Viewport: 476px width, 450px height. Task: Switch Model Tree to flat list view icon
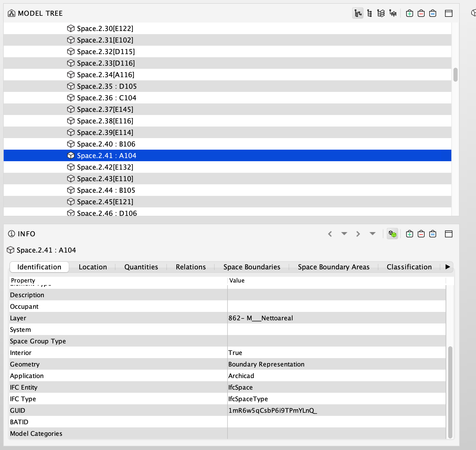coord(369,13)
